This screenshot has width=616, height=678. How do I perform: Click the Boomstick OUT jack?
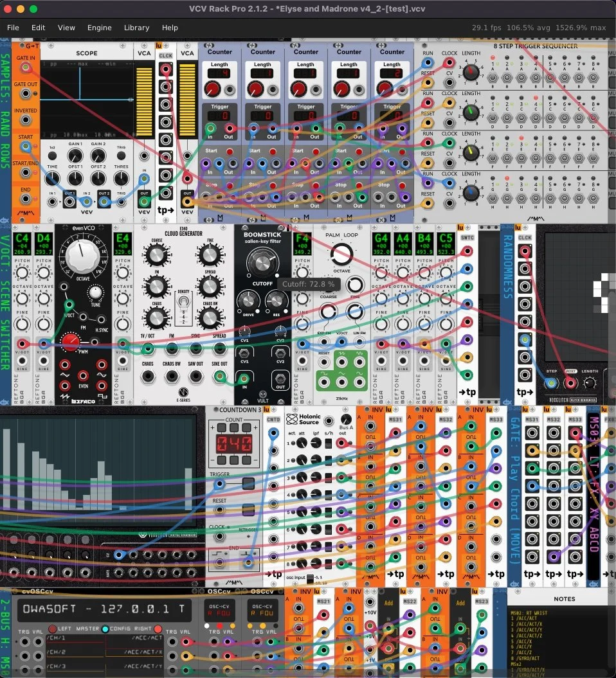280,379
